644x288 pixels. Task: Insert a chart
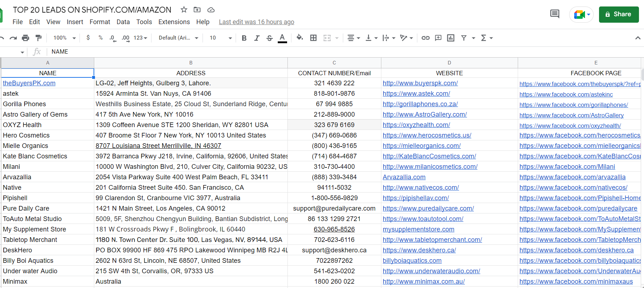451,38
